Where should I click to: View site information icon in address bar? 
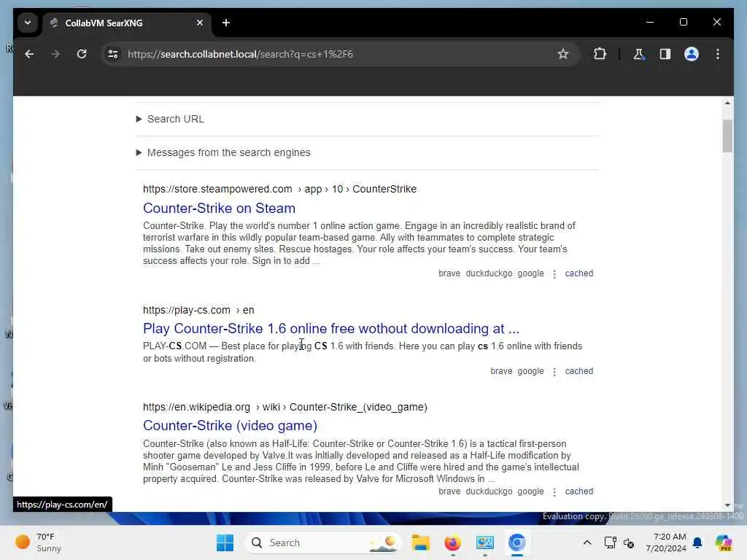tap(113, 54)
